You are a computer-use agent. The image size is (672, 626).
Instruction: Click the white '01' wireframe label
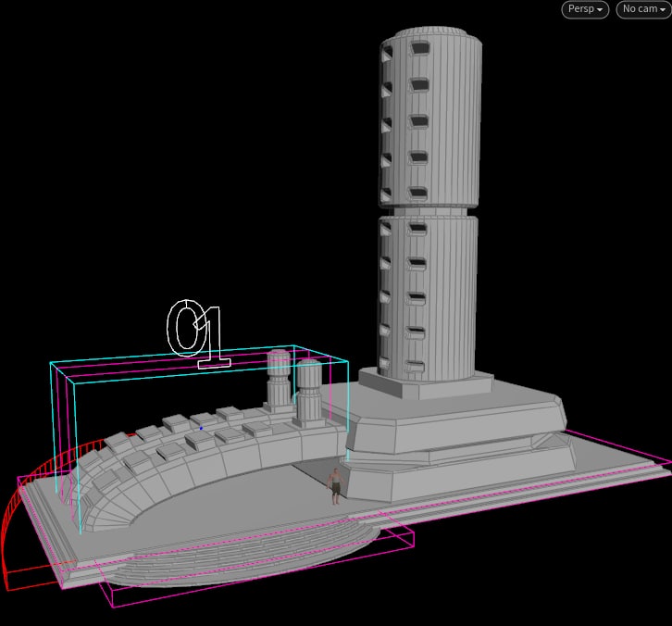[x=198, y=333]
